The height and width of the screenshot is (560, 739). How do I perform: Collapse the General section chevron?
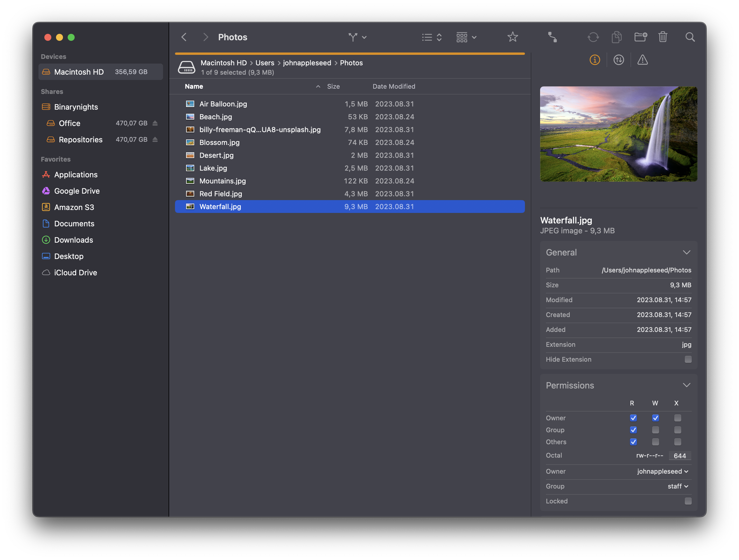[x=686, y=253]
